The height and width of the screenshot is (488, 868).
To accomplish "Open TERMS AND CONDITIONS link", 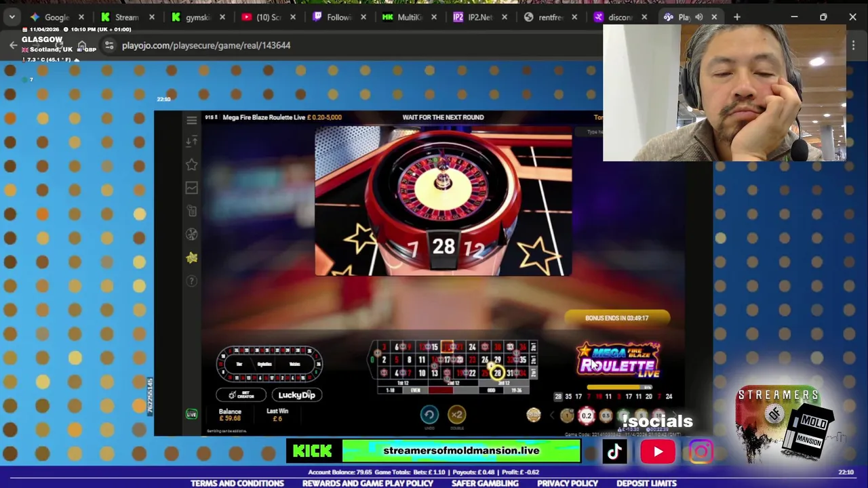I will [x=237, y=483].
